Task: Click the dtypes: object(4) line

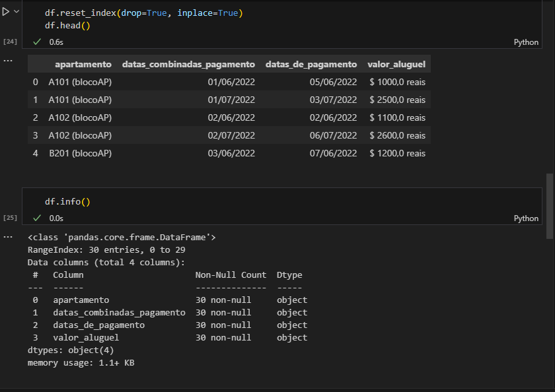Action: point(71,350)
